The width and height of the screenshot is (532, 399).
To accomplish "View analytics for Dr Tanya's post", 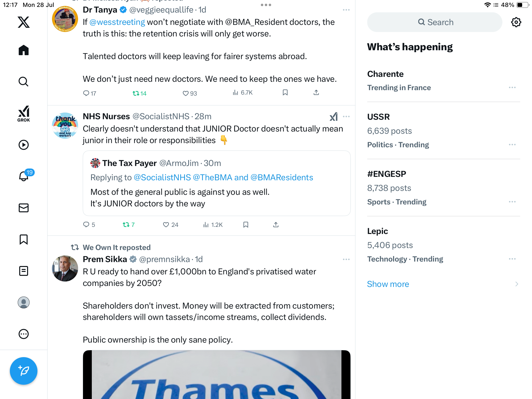I will tap(243, 93).
